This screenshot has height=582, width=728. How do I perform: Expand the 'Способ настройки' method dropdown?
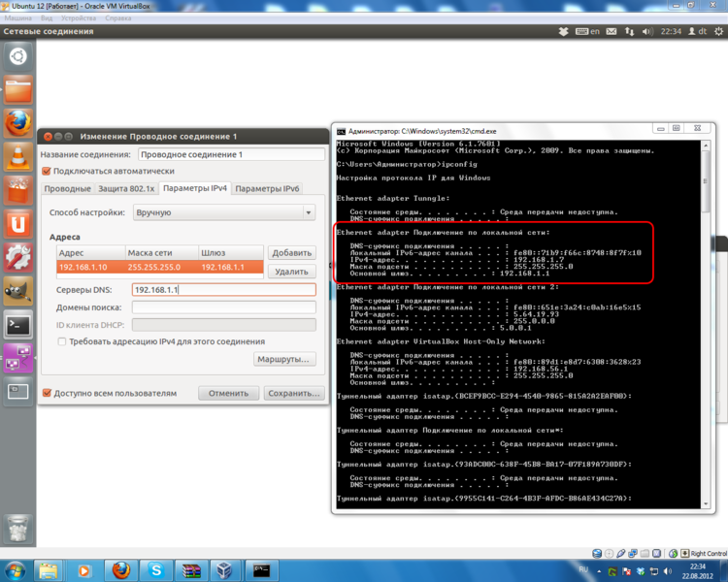pos(223,212)
